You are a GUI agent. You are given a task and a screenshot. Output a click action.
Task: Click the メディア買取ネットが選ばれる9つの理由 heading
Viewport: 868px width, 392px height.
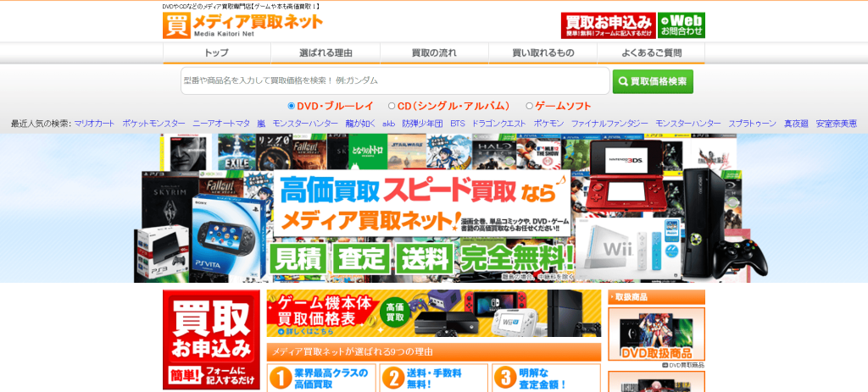pyautogui.click(x=434, y=352)
